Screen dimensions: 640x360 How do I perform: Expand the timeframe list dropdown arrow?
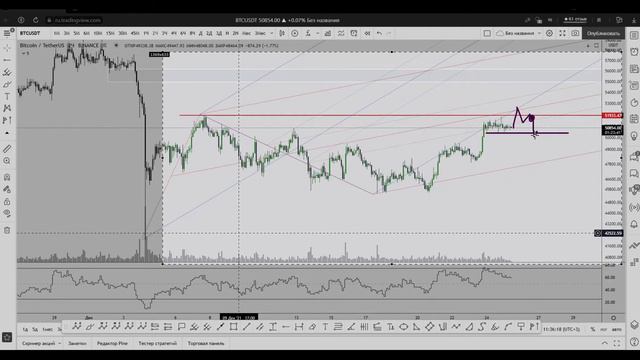pos(272,33)
